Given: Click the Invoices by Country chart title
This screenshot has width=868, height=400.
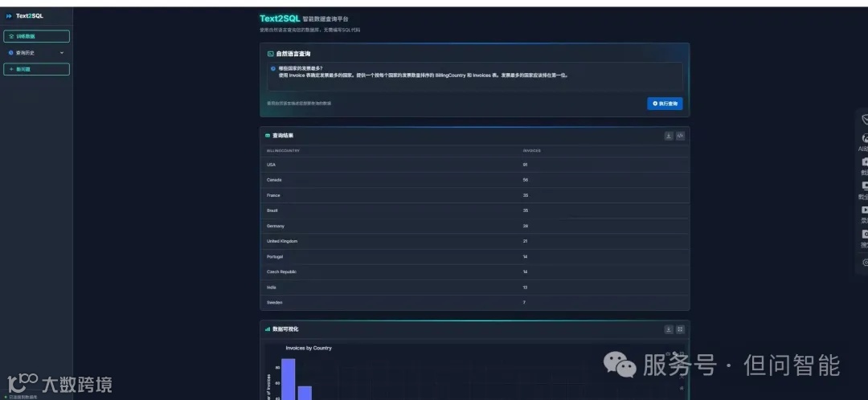Looking at the screenshot, I should [x=309, y=348].
